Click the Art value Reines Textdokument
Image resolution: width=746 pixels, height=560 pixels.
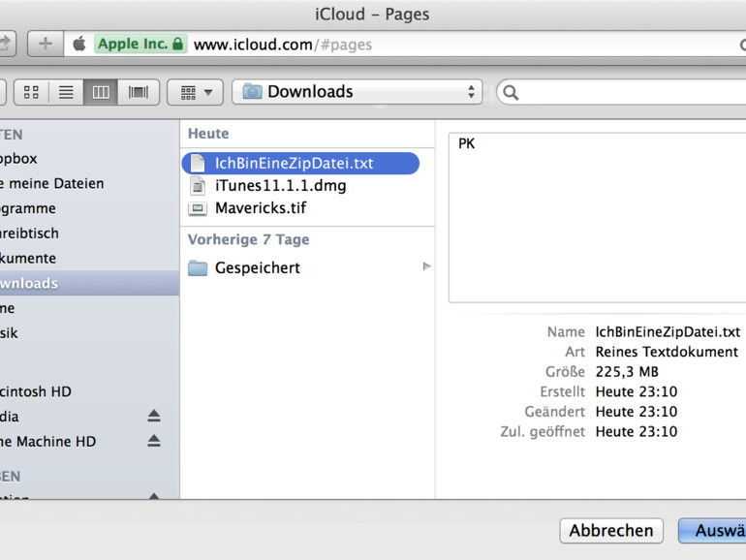[x=667, y=352]
